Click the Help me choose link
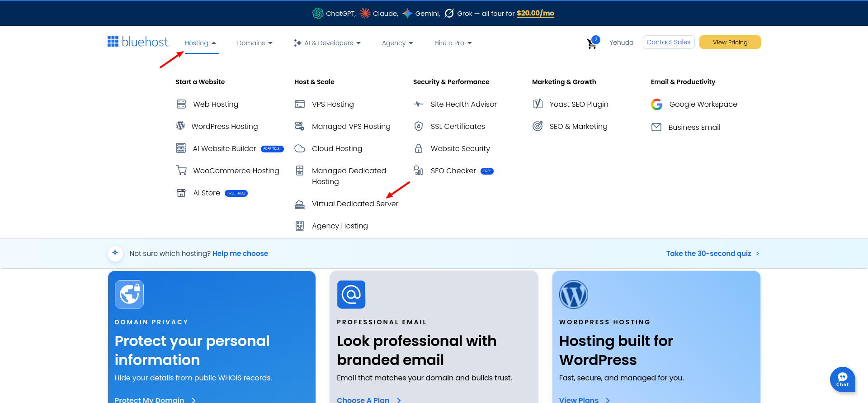868x403 pixels. 240,253
